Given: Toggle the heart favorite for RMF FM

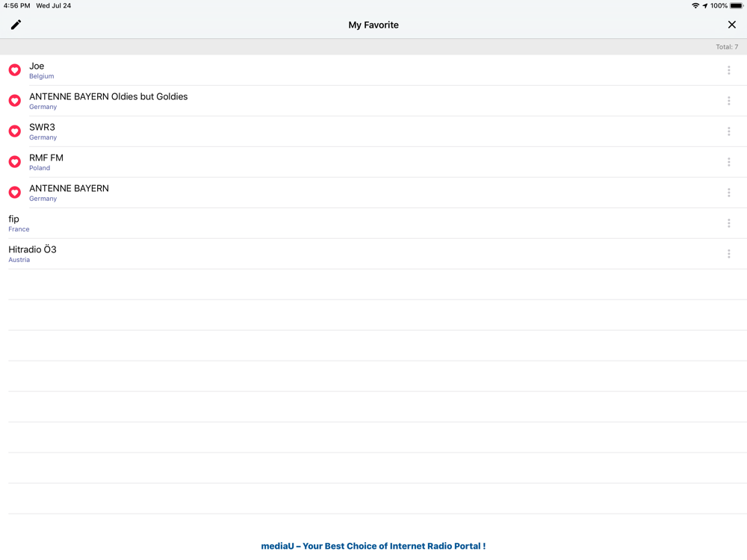Looking at the screenshot, I should click(15, 162).
